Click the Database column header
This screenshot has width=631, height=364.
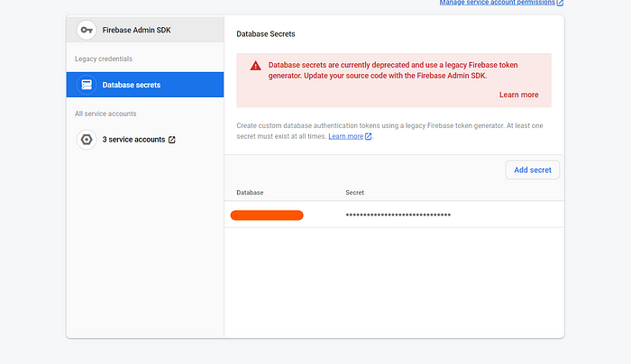(x=250, y=193)
